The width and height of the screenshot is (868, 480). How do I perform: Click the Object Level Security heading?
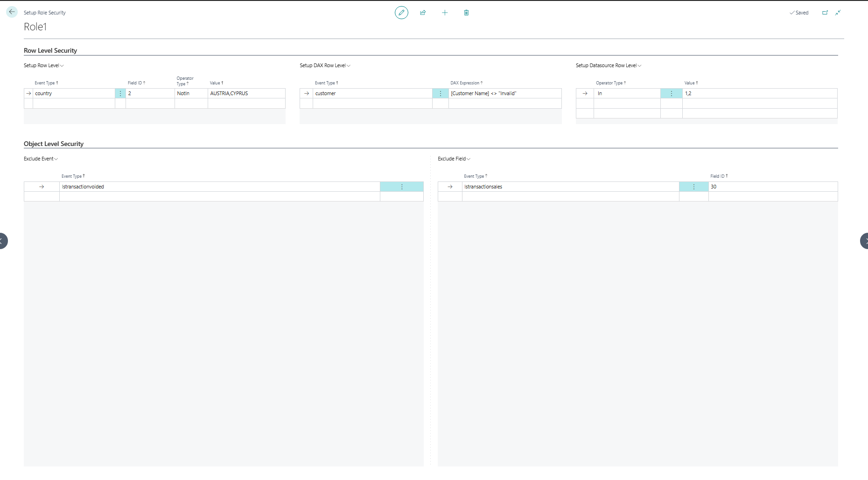(x=54, y=144)
